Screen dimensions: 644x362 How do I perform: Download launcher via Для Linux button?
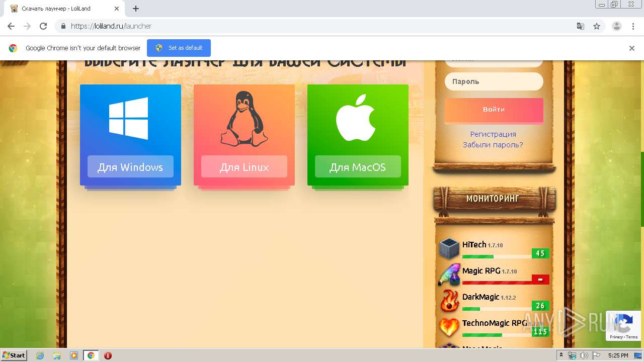244,167
